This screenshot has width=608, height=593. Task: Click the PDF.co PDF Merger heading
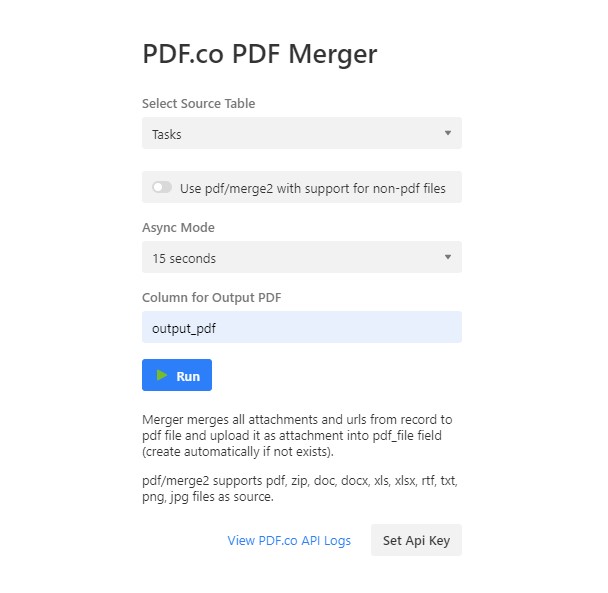pyautogui.click(x=259, y=54)
